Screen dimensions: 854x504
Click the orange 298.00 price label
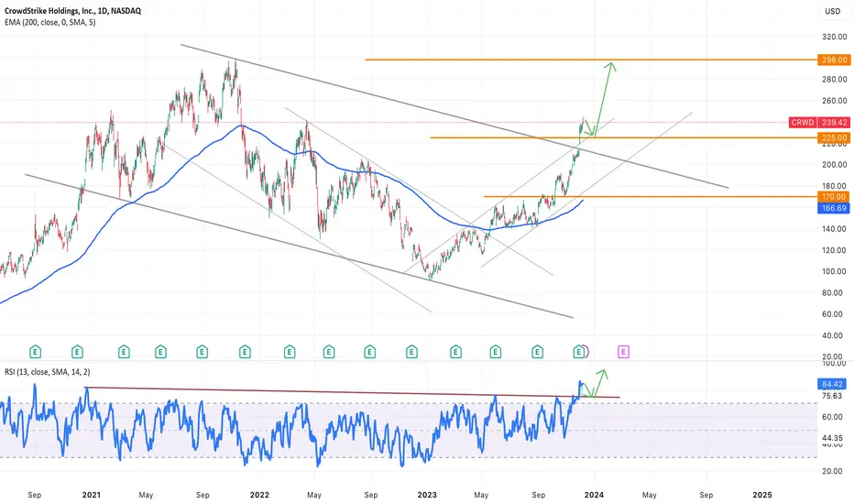[833, 60]
